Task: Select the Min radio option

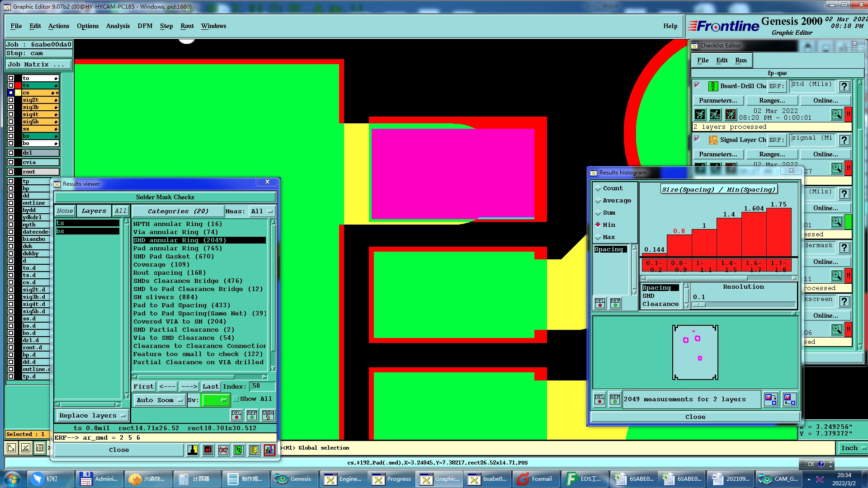Action: [x=598, y=225]
